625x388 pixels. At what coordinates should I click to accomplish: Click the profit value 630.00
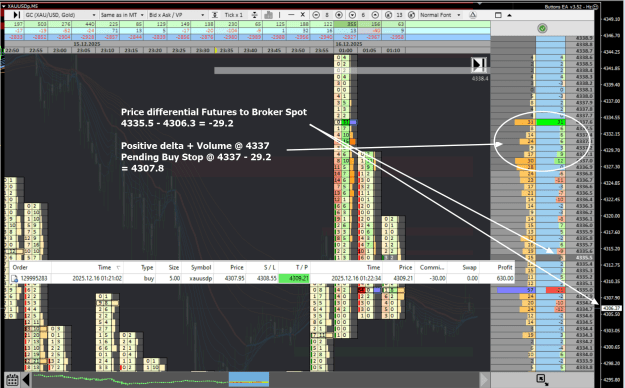point(505,278)
